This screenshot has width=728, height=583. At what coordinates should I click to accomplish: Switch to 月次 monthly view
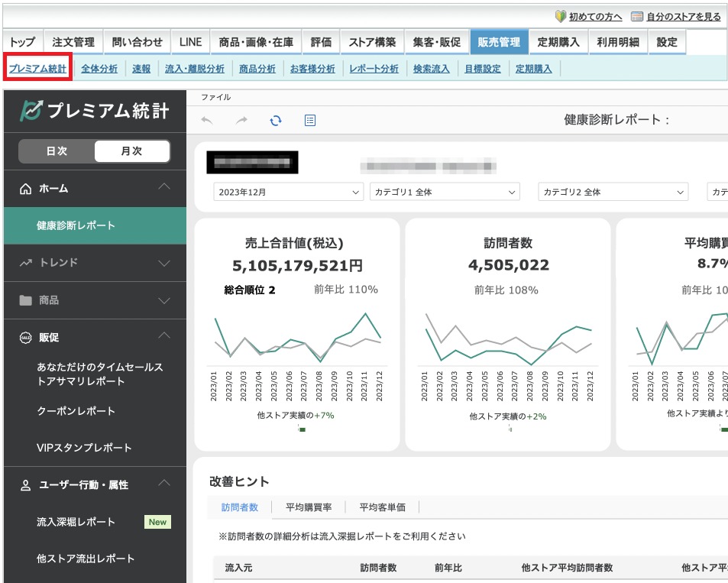pos(131,151)
